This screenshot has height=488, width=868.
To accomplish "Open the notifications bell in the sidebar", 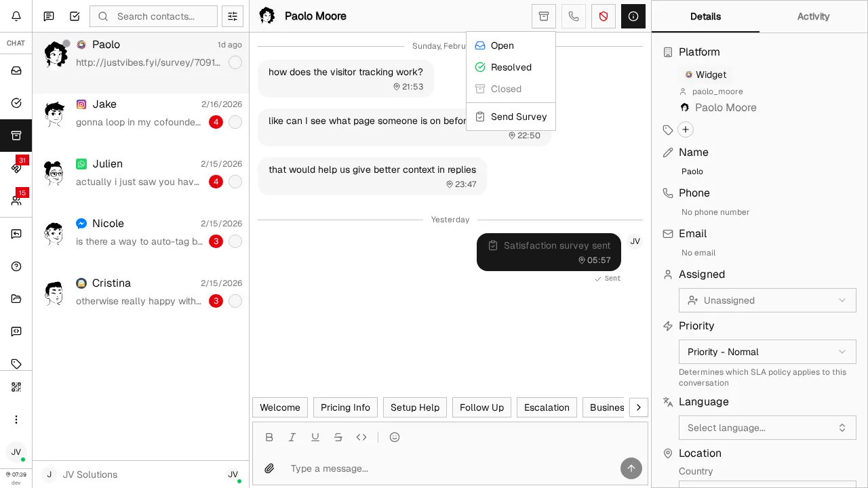I will coord(16,16).
